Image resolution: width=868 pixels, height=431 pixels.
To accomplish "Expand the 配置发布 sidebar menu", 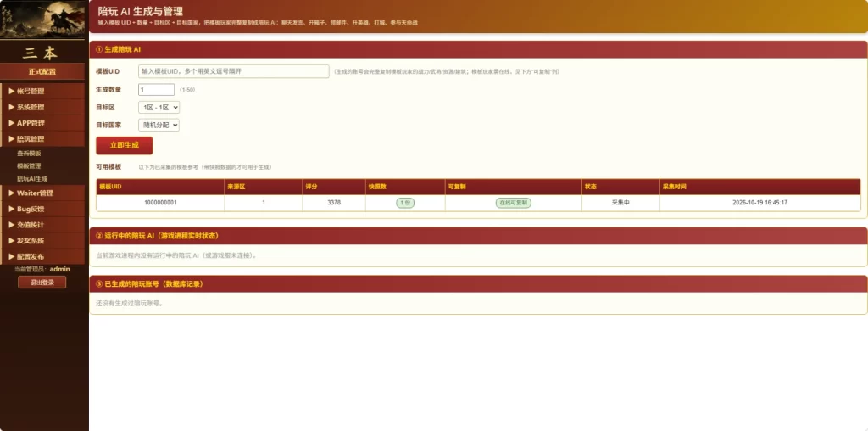I will click(42, 256).
